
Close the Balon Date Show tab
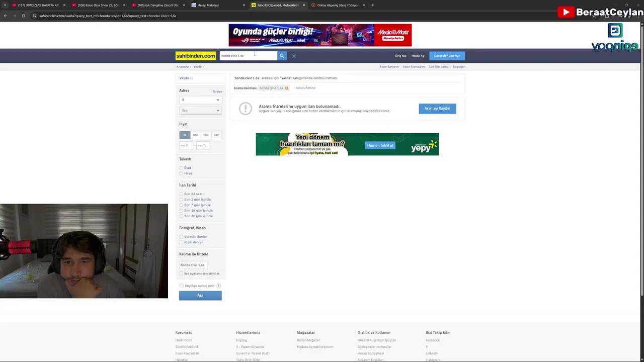[x=124, y=5]
